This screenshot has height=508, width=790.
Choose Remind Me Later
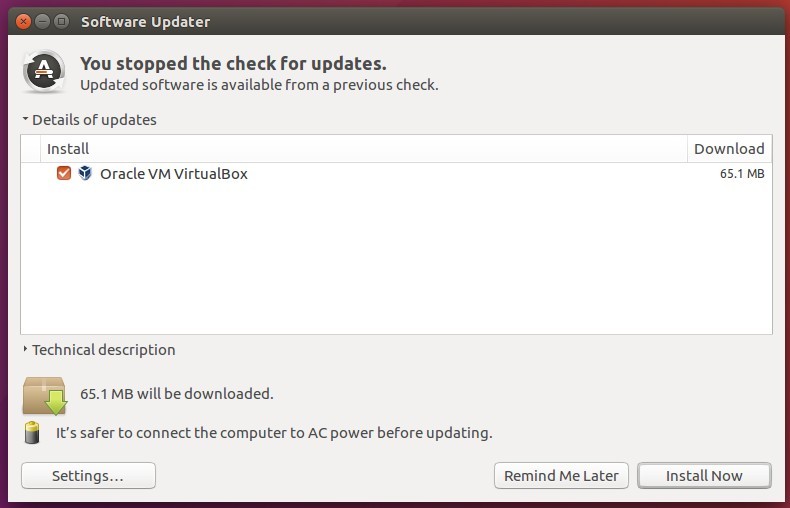[561, 476]
